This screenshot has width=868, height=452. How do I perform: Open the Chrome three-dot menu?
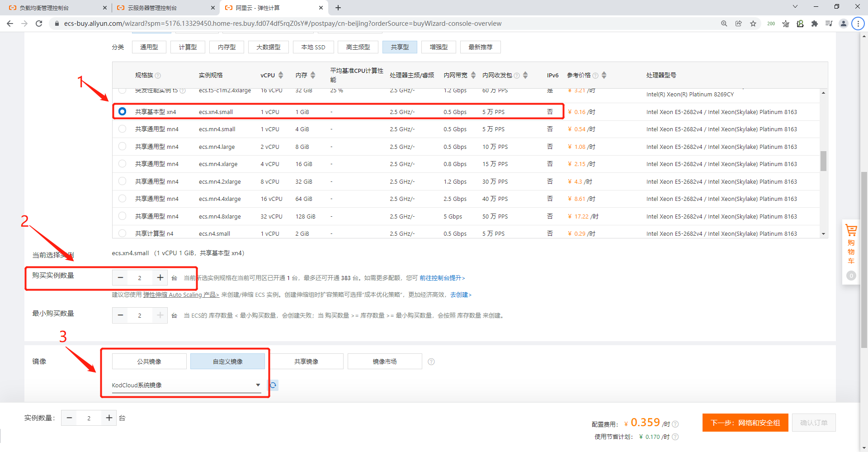(858, 24)
